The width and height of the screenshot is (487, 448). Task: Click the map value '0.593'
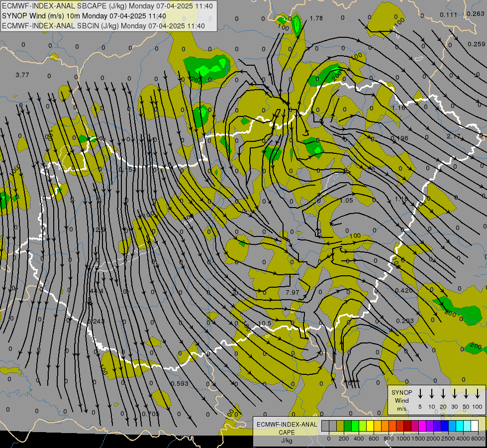(x=180, y=383)
